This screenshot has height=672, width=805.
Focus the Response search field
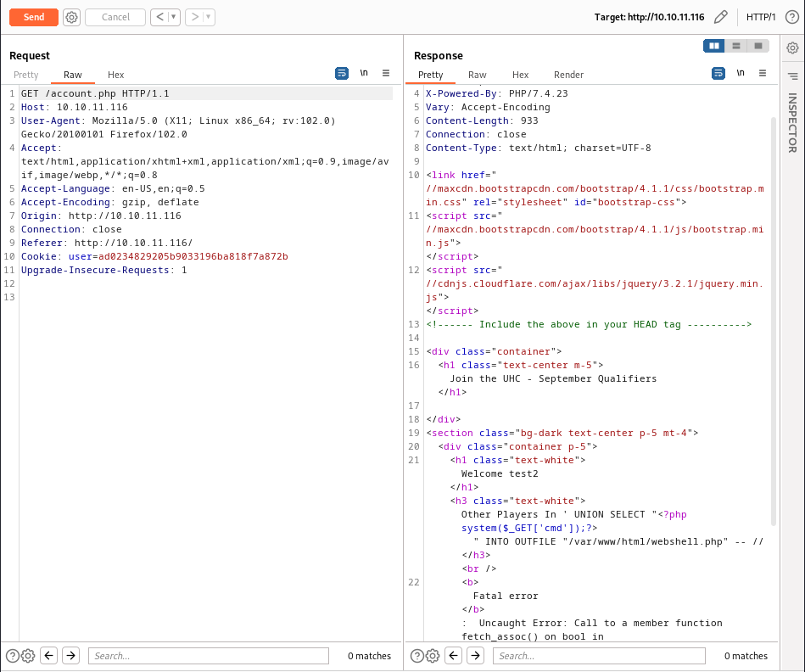599,656
